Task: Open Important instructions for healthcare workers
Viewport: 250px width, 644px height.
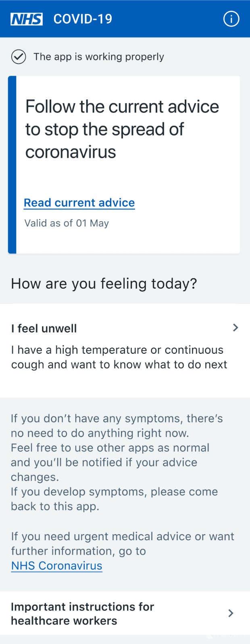Action: 83,613
